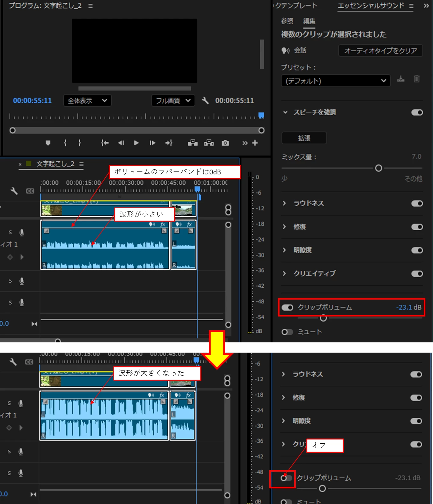Open timeline display settings wrench in upper timeline

coord(14,191)
